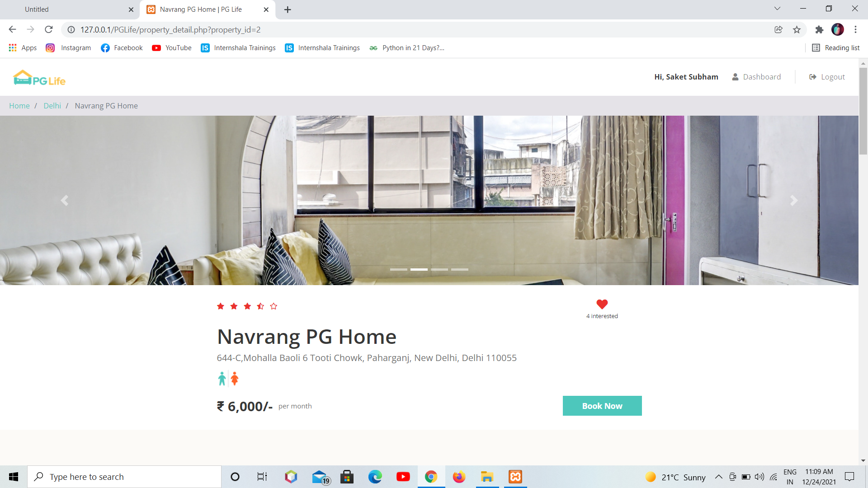
Task: Navigate to Delhi via the breadcrumb link
Action: pos(52,105)
